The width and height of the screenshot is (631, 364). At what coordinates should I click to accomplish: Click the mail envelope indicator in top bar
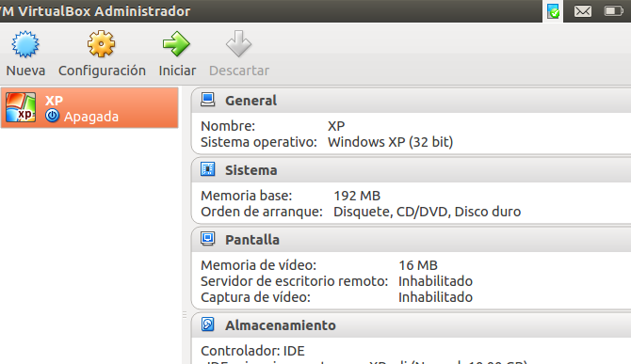coord(583,11)
